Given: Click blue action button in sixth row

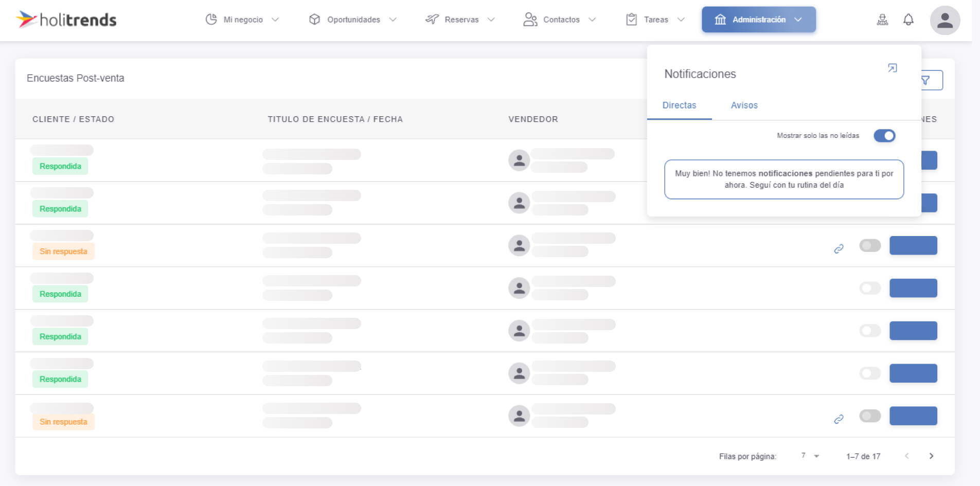Looking at the screenshot, I should tap(913, 373).
